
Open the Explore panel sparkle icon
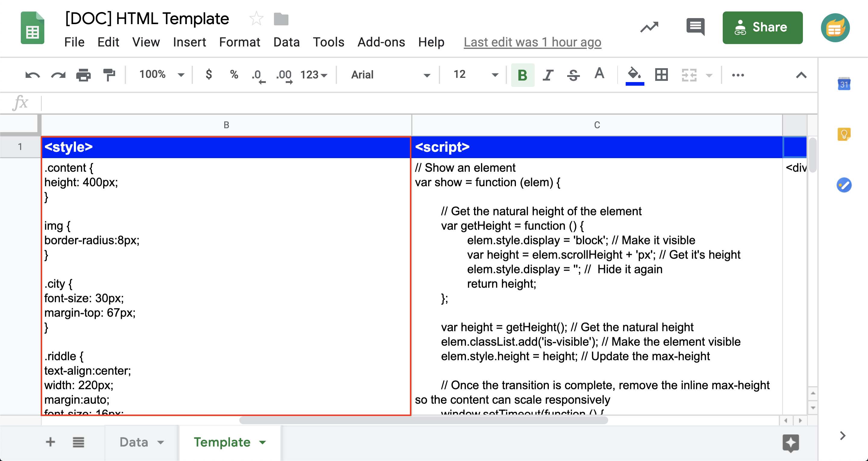(791, 443)
